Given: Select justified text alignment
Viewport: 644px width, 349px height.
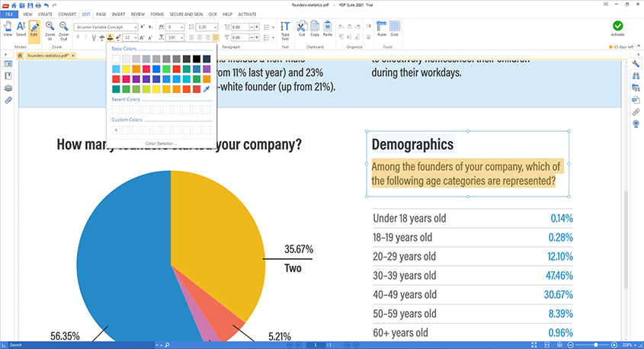Looking at the screenshot, I should (216, 37).
